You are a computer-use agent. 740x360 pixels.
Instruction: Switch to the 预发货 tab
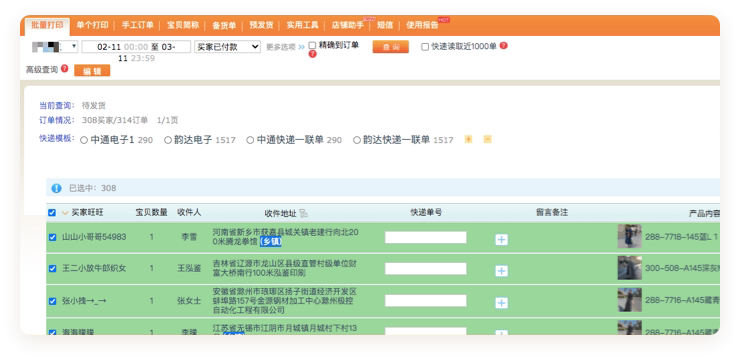(x=261, y=25)
